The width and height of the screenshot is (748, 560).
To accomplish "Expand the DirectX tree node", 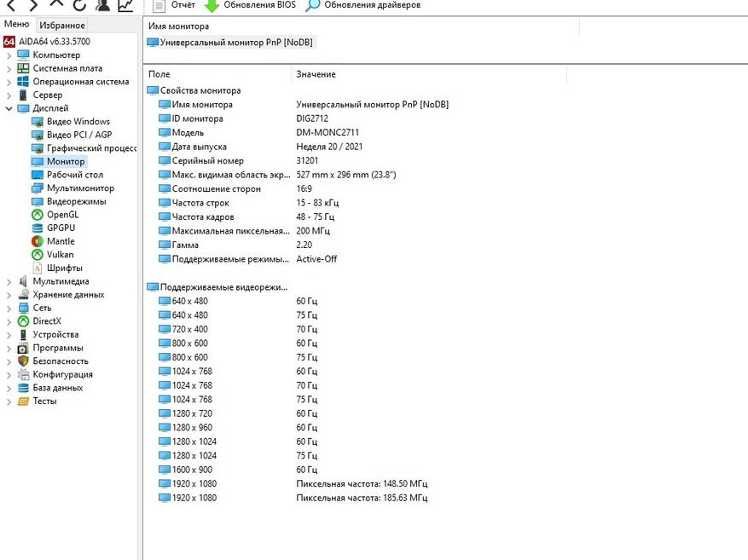I will pos(9,321).
